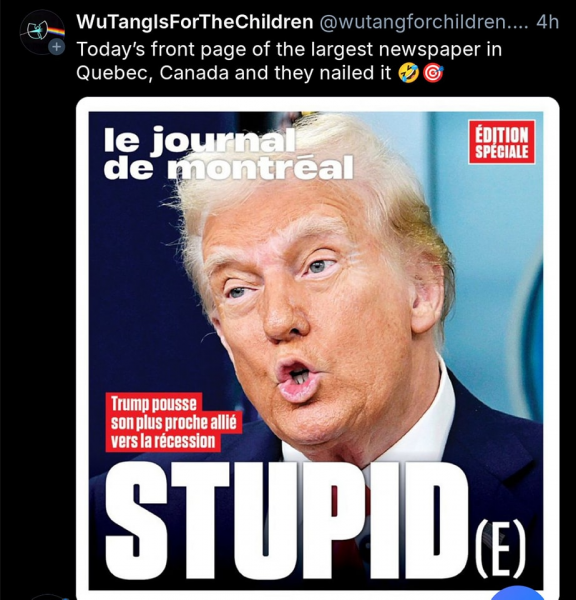Viewport: 576px width, 600px height.
Task: Open the @wutangforchildren handle link
Action: 423,23
